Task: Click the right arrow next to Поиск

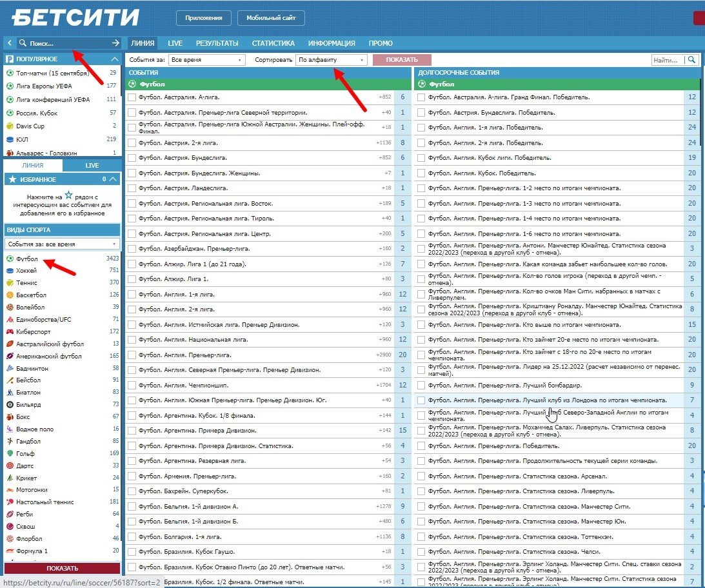Action: pos(115,43)
